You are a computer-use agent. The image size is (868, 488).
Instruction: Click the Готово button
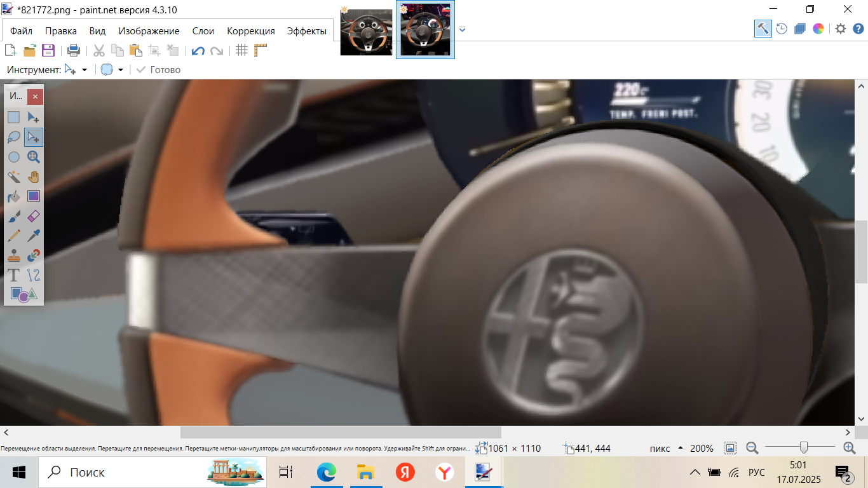pyautogui.click(x=159, y=70)
